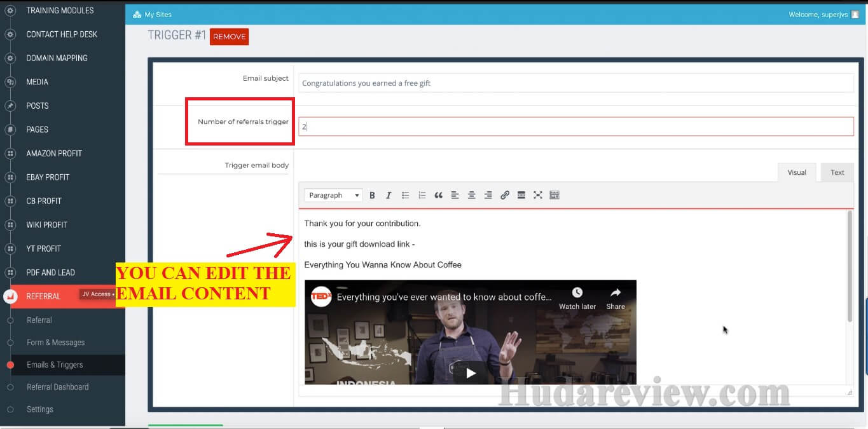The image size is (868, 429).
Task: Click the video title 'Everything you've ever wanted'
Action: click(x=444, y=297)
